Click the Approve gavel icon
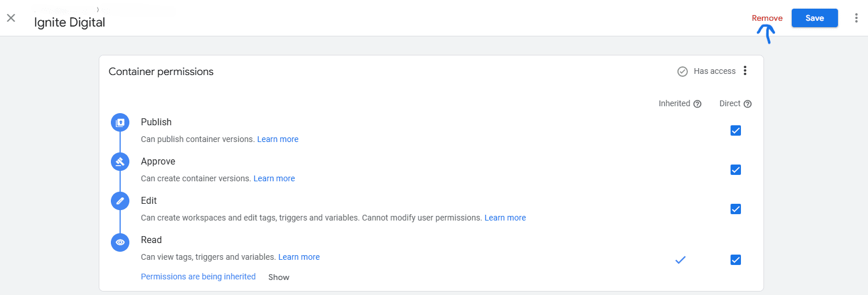 120,162
